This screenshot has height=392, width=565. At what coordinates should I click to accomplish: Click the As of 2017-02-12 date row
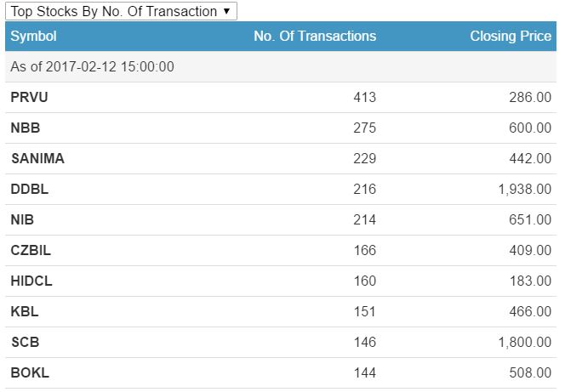pos(92,66)
